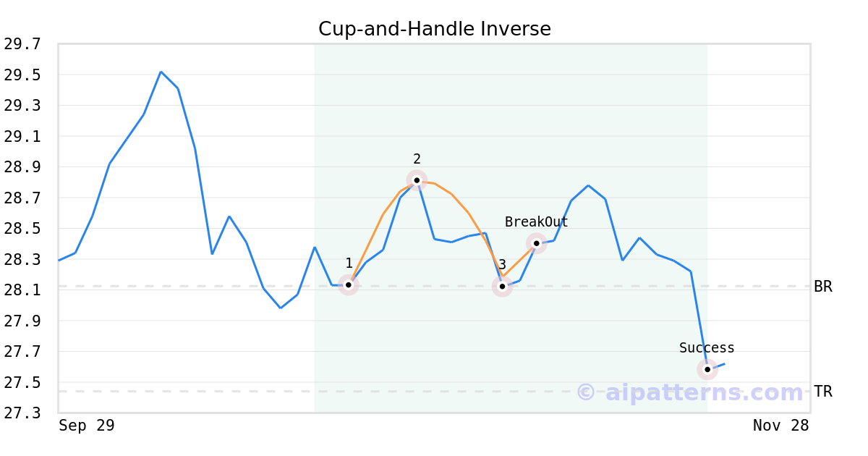Image resolution: width=868 pixels, height=456 pixels.
Task: Open the aipatterns.com watermark link
Action: 691,392
